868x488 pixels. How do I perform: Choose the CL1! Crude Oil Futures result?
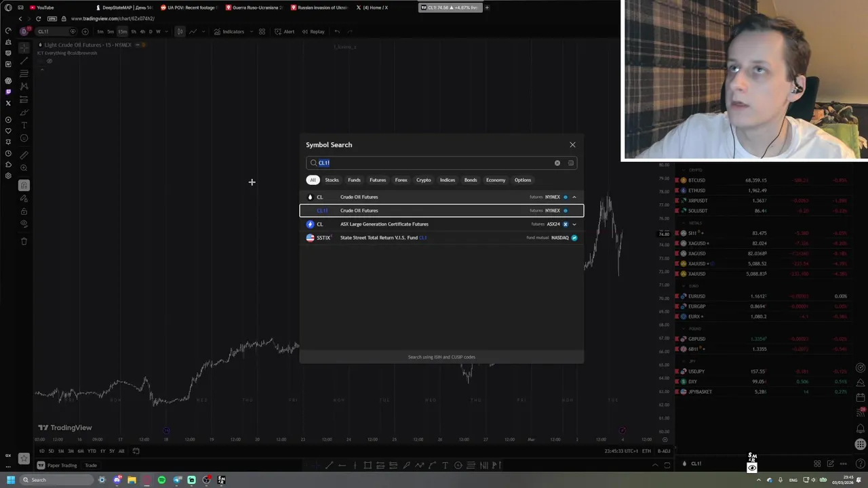point(441,210)
